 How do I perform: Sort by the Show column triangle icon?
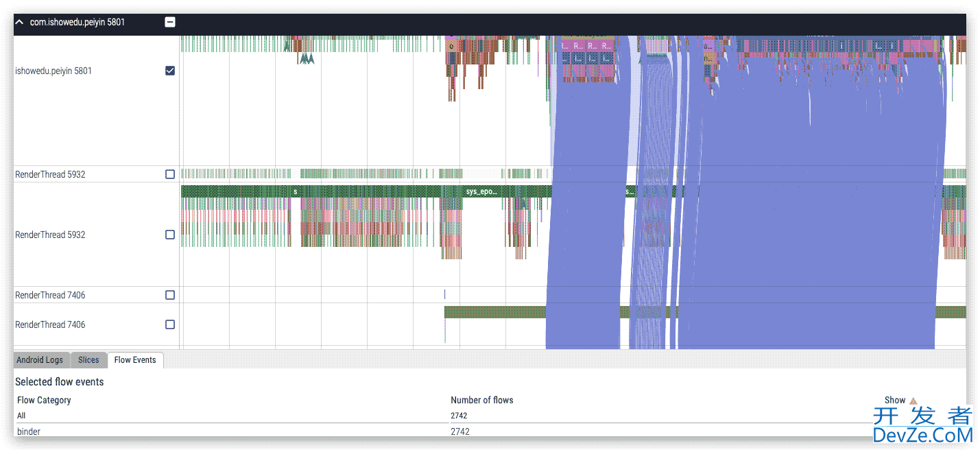coord(913,401)
